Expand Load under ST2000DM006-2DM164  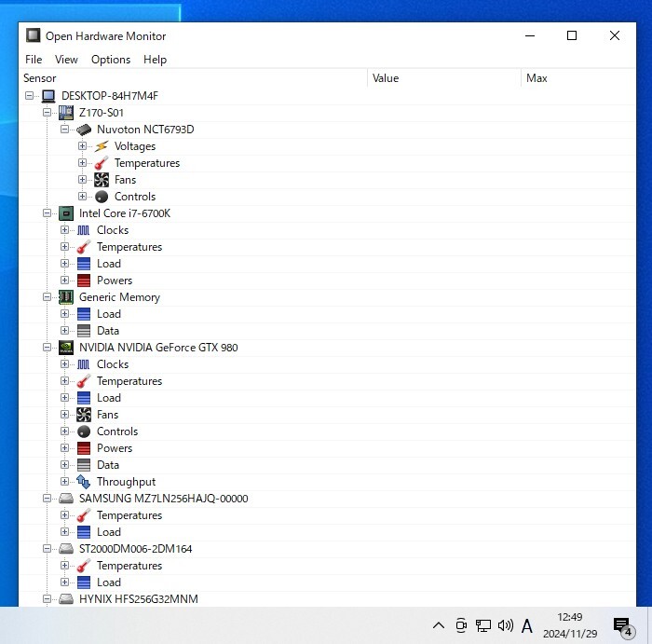click(64, 582)
